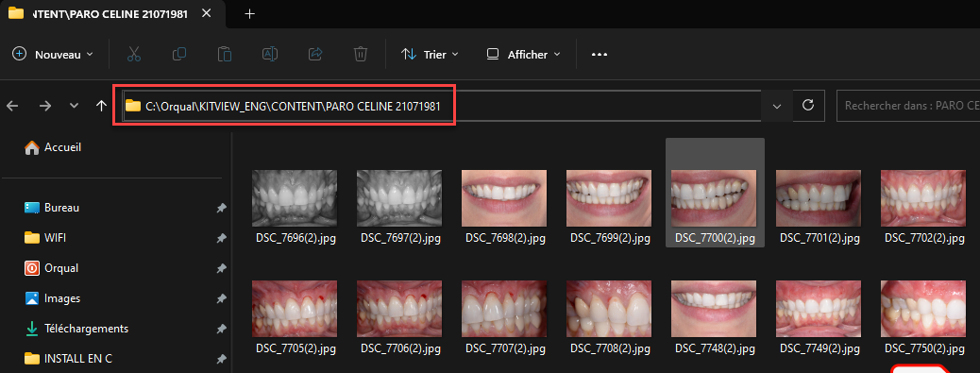Click the Paste clipboard icon

[x=225, y=55]
